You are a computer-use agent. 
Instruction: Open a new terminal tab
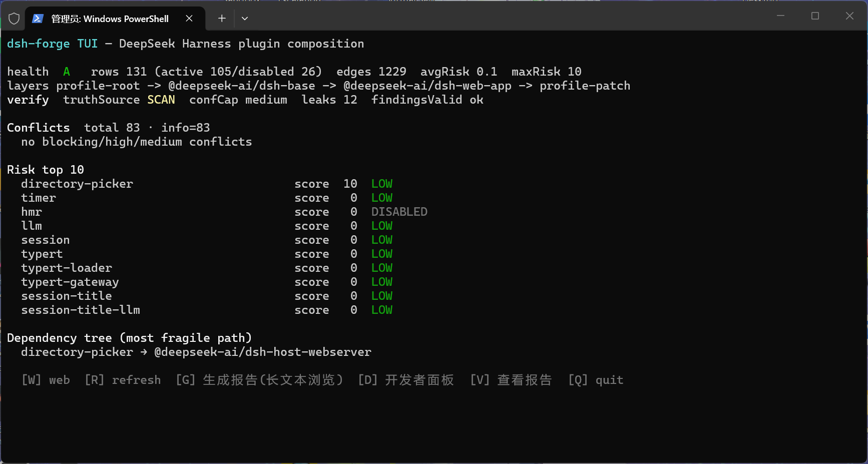click(222, 19)
